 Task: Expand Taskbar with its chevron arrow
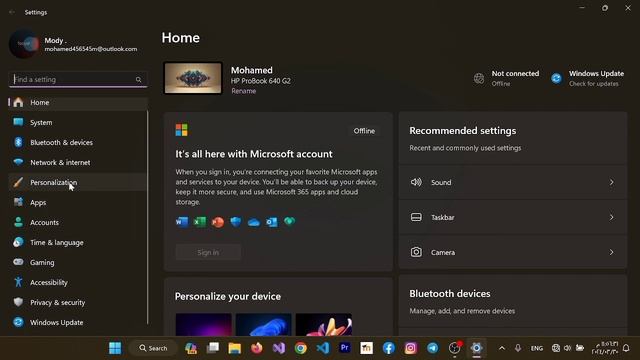(x=611, y=218)
